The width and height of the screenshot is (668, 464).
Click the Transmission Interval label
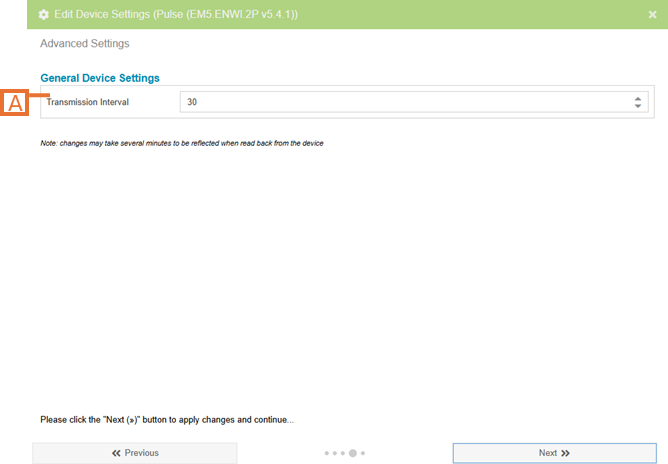pyautogui.click(x=87, y=102)
